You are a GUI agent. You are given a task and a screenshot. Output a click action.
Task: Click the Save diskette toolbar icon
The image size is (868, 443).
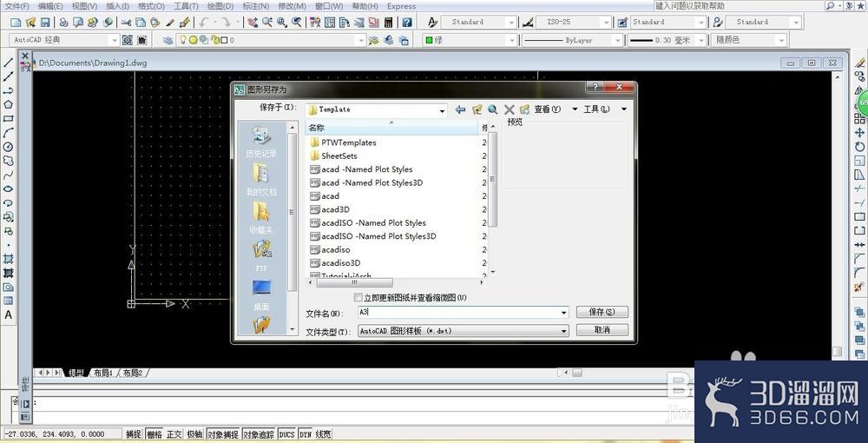point(45,23)
